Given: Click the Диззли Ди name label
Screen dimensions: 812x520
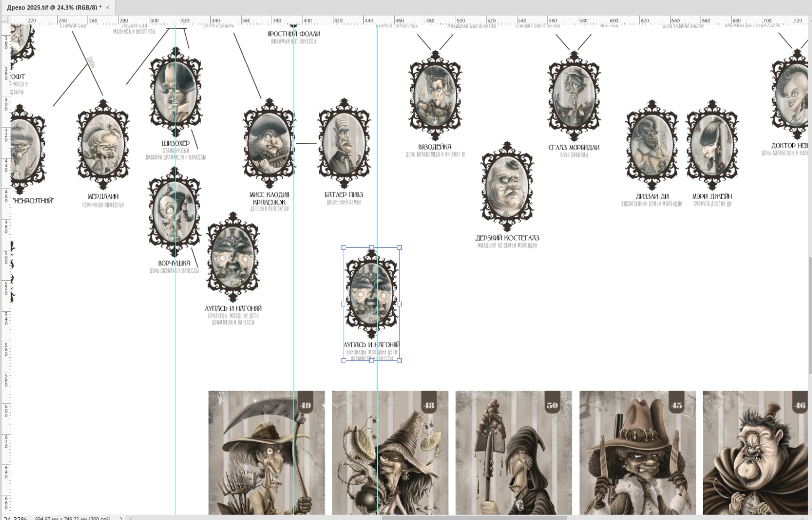Looking at the screenshot, I should (652, 196).
